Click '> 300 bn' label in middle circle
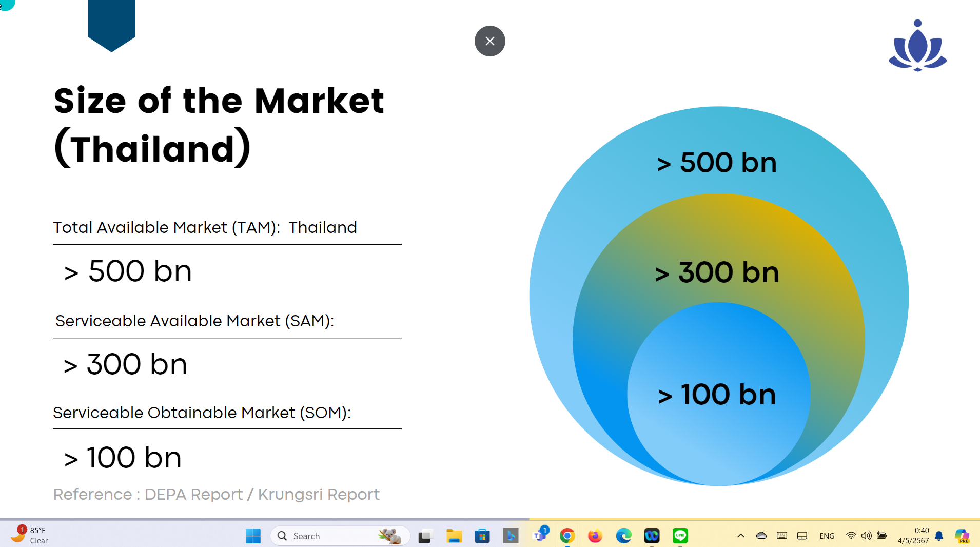The width and height of the screenshot is (980, 547). pyautogui.click(x=717, y=272)
